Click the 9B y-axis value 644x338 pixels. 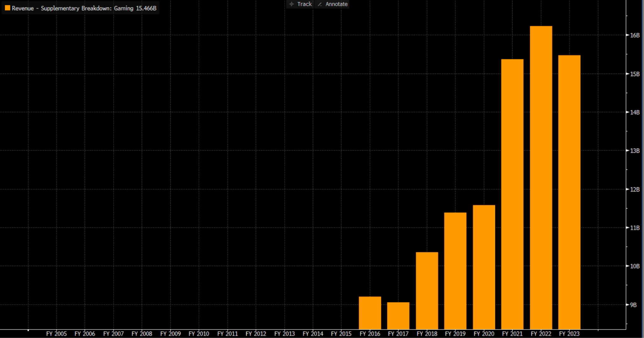(633, 305)
